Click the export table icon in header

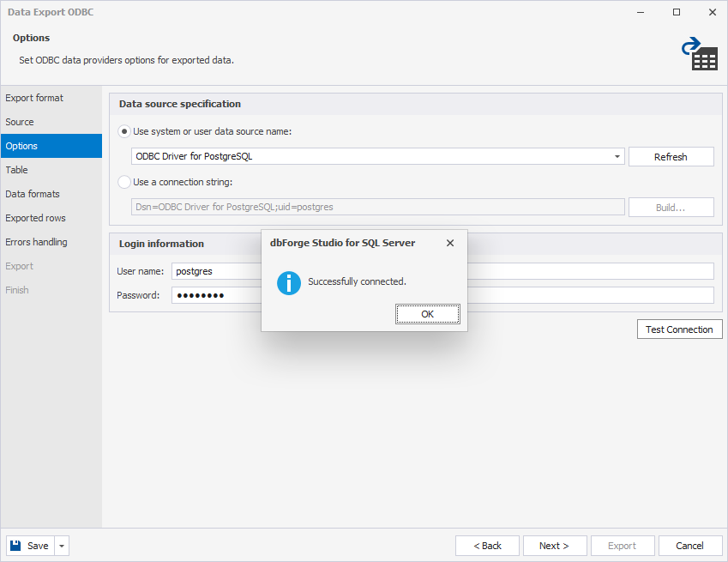[700, 53]
